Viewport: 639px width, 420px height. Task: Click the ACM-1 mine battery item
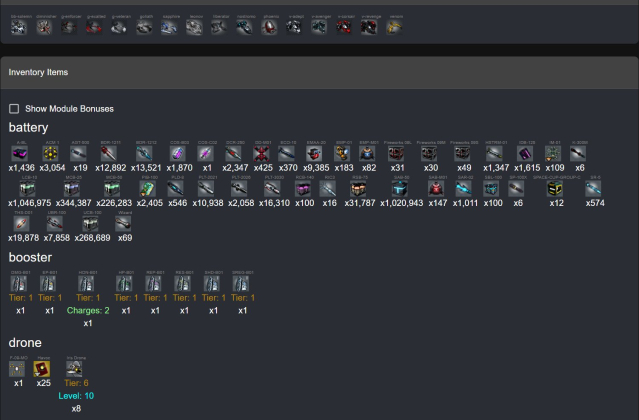(x=51, y=154)
